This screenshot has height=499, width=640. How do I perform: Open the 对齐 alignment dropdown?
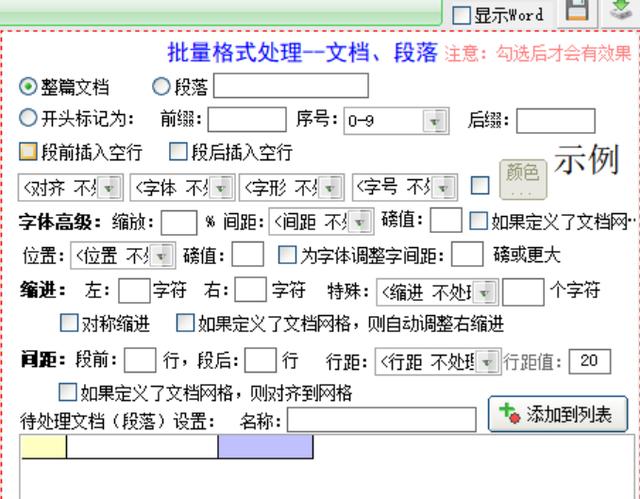71,188
